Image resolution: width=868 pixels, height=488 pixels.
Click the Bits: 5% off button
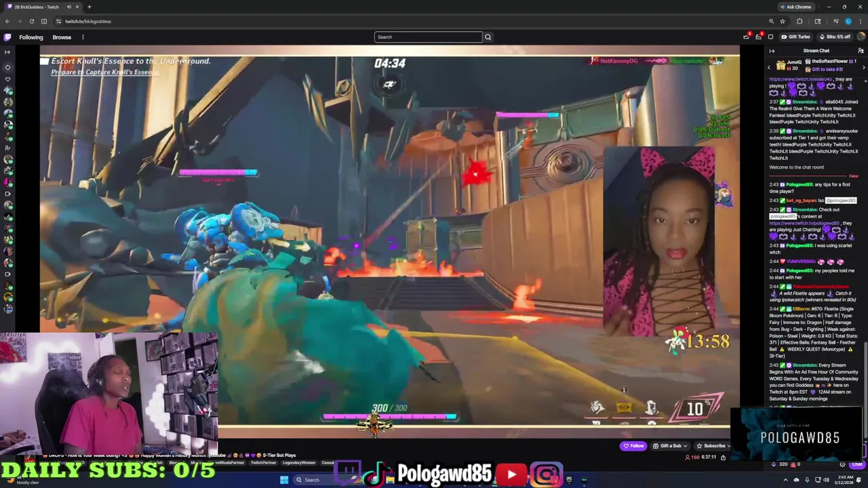[x=835, y=37]
